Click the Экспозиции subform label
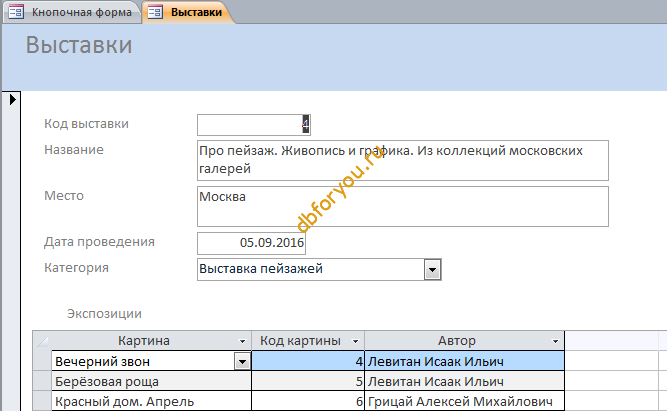Image resolution: width=667 pixels, height=411 pixels. click(104, 314)
